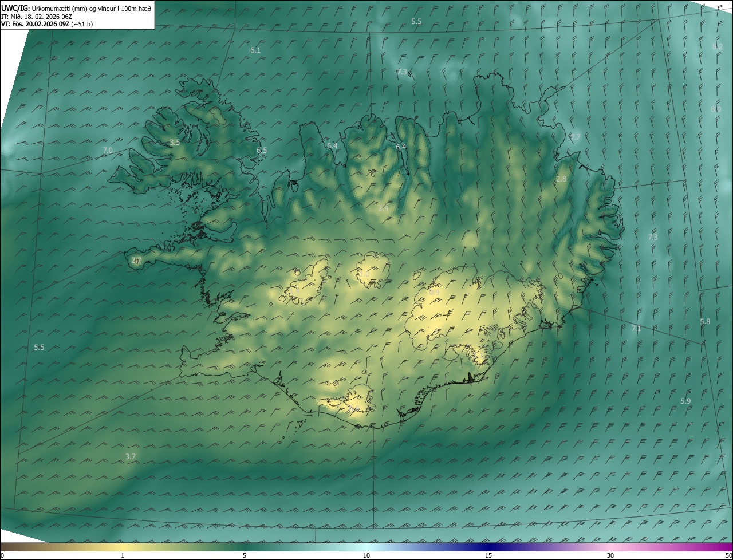Image resolution: width=733 pixels, height=560 pixels.
Task: Click the '15' tick on the colour scale
Action: point(488,555)
